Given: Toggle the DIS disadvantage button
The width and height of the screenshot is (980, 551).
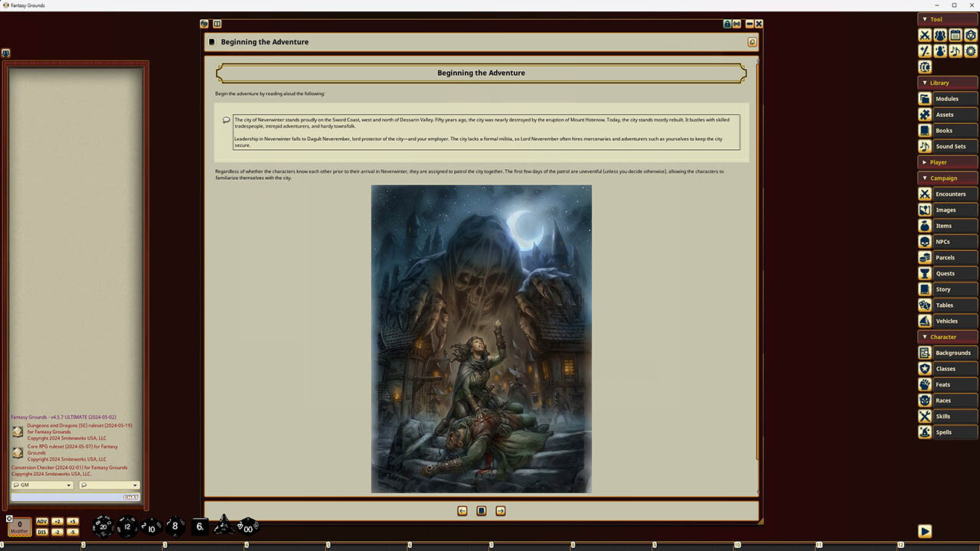Looking at the screenshot, I should tap(42, 532).
